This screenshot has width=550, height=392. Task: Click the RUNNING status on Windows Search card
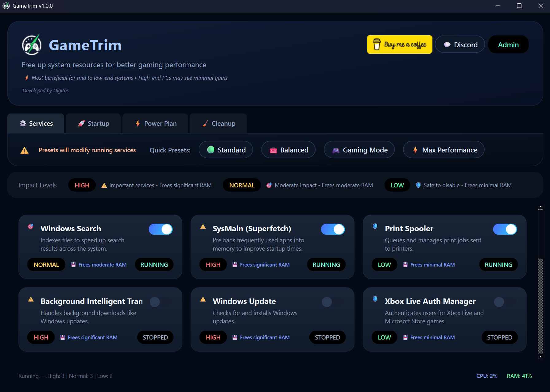(154, 264)
